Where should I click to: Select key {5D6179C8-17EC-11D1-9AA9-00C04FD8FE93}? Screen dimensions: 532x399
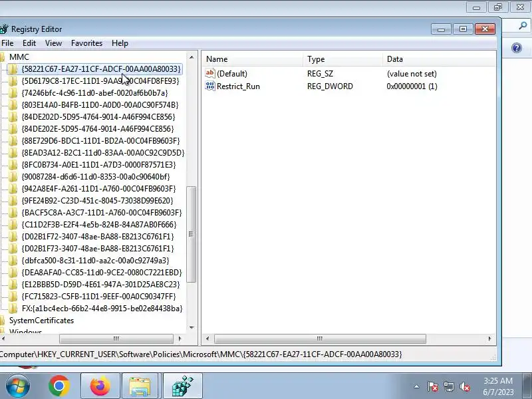click(x=100, y=80)
